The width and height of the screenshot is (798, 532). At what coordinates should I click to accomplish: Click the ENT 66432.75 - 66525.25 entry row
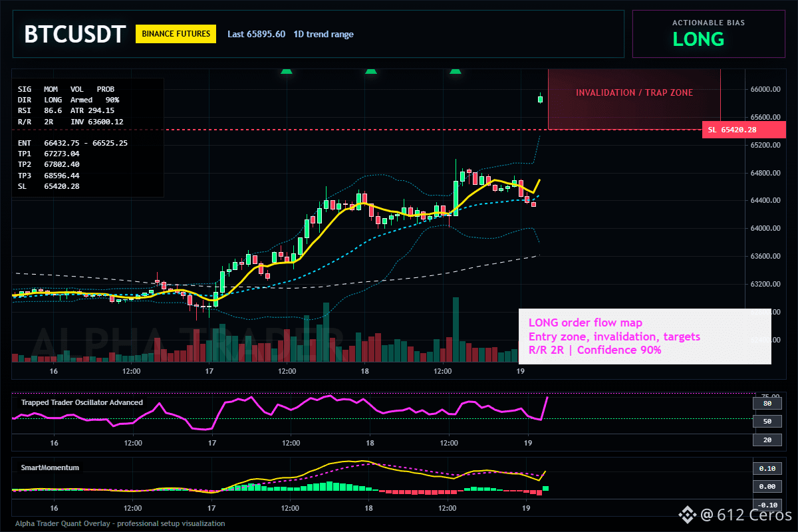coord(72,142)
